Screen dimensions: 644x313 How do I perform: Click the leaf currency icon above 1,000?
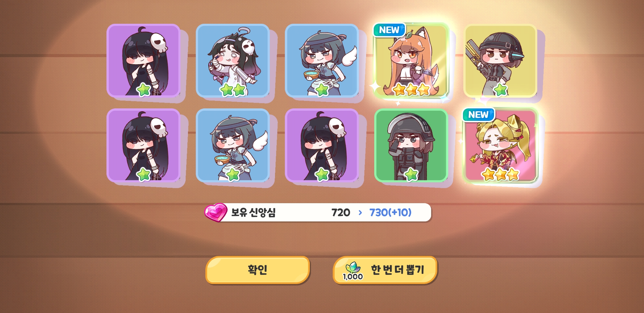[x=353, y=267]
